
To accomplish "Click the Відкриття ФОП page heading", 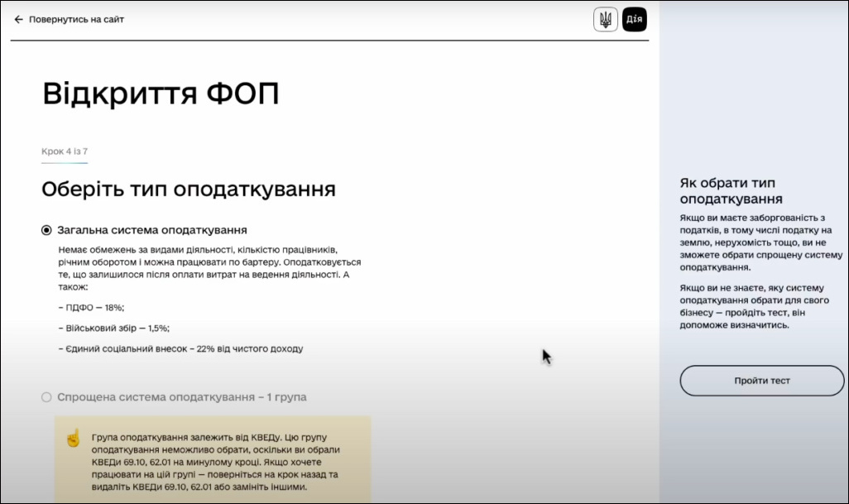I will (161, 94).
